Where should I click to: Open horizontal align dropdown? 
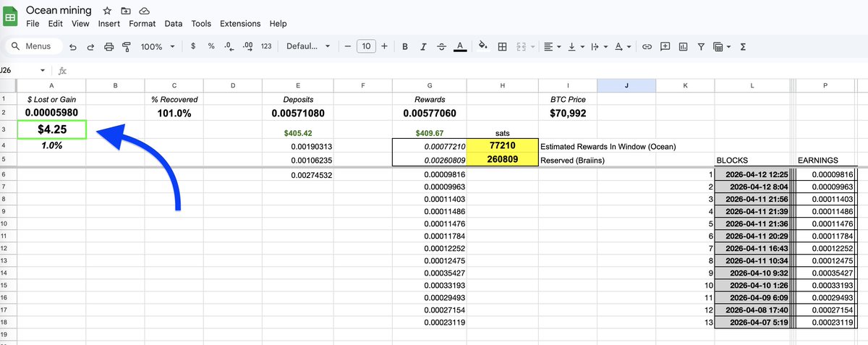551,46
